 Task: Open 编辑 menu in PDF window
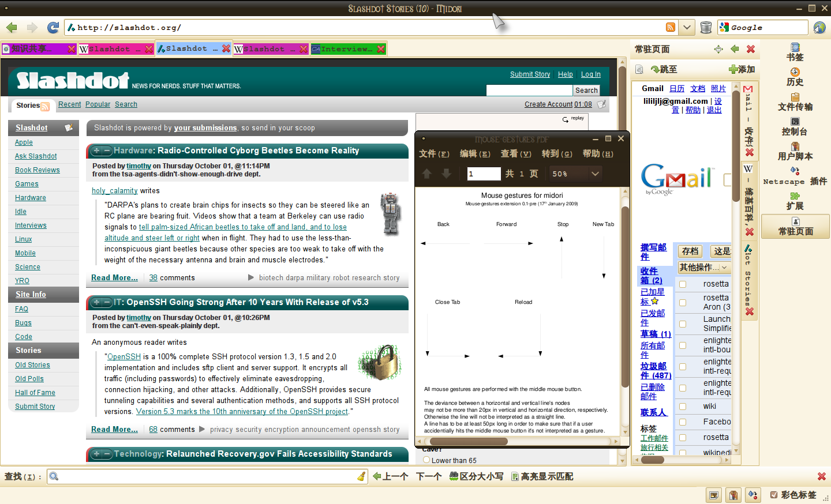coord(475,154)
